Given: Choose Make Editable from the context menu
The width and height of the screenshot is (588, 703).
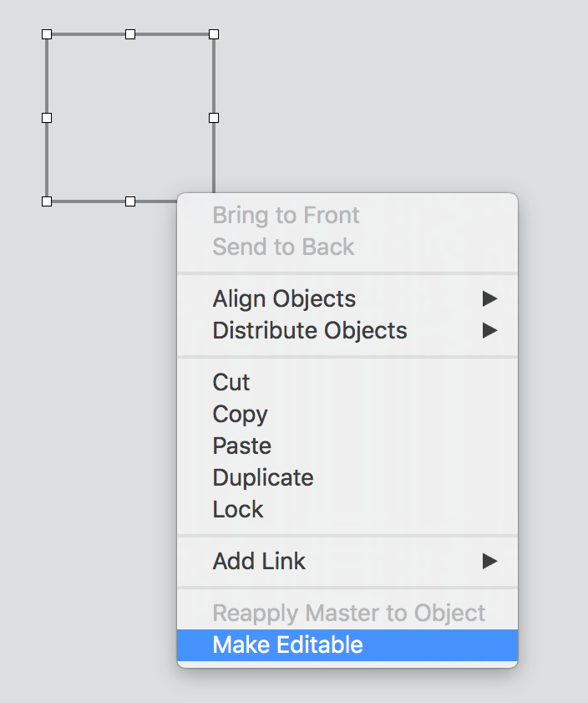Looking at the screenshot, I should point(289,644).
